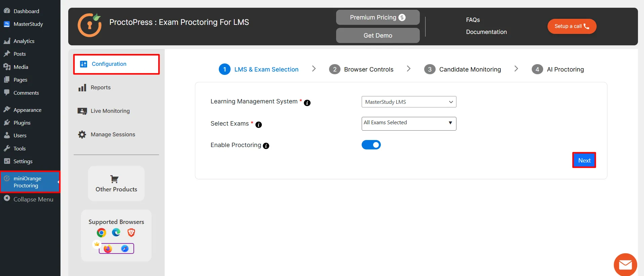Go to Browser Controls step

point(361,70)
